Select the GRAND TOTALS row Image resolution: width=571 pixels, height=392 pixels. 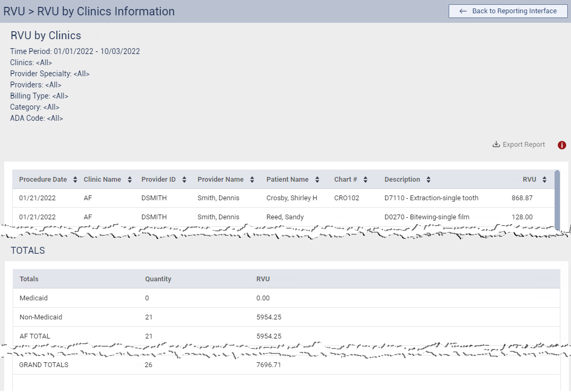click(x=286, y=365)
